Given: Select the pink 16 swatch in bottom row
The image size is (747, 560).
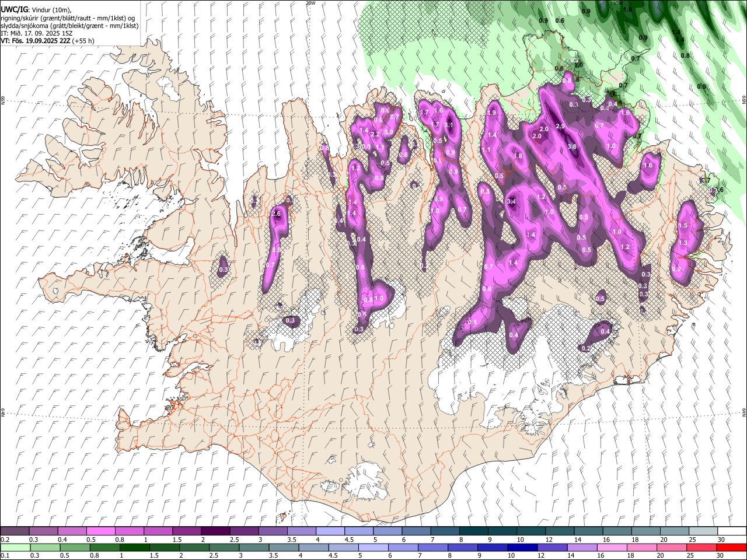Looking at the screenshot, I should (x=612, y=547).
